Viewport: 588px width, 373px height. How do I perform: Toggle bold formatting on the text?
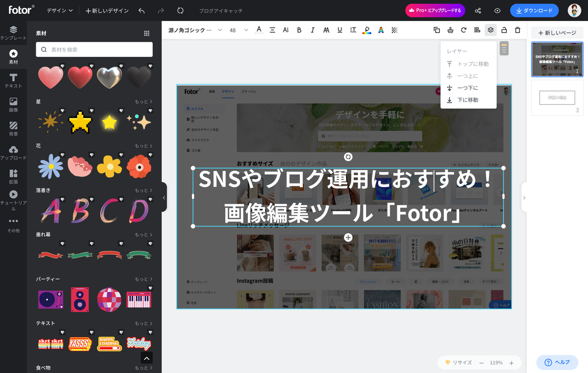(x=299, y=30)
